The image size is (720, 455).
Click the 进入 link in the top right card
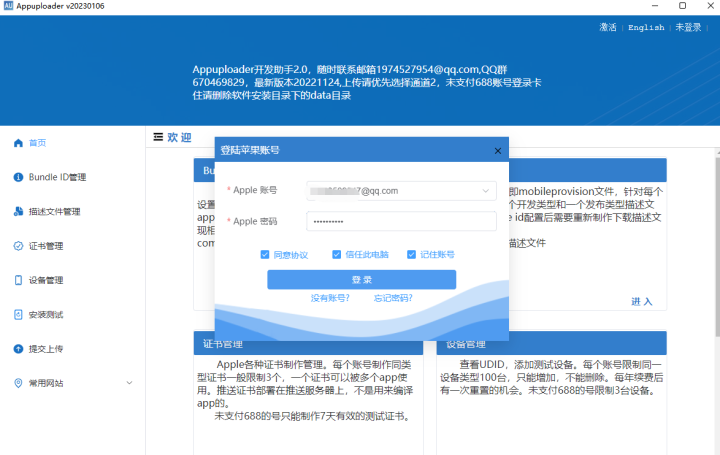tap(641, 302)
